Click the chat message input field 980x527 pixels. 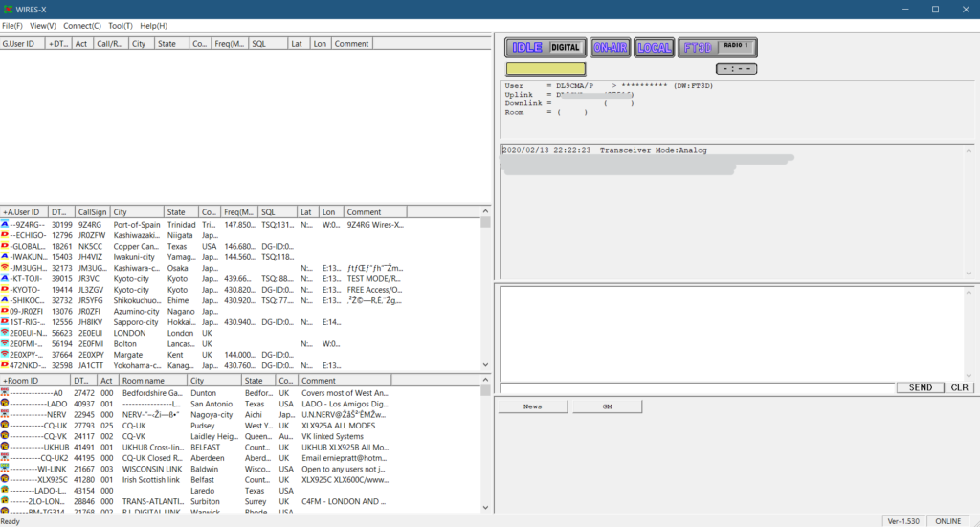coord(698,387)
